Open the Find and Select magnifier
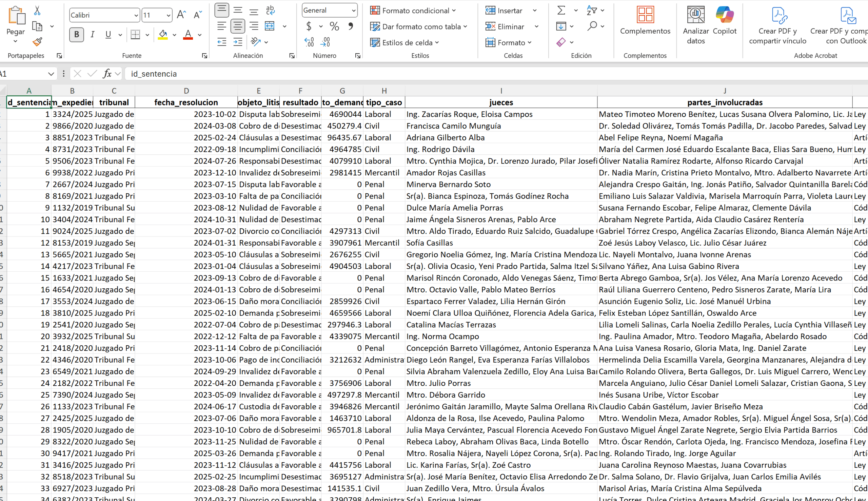The height and width of the screenshot is (501, 868). pos(592,26)
